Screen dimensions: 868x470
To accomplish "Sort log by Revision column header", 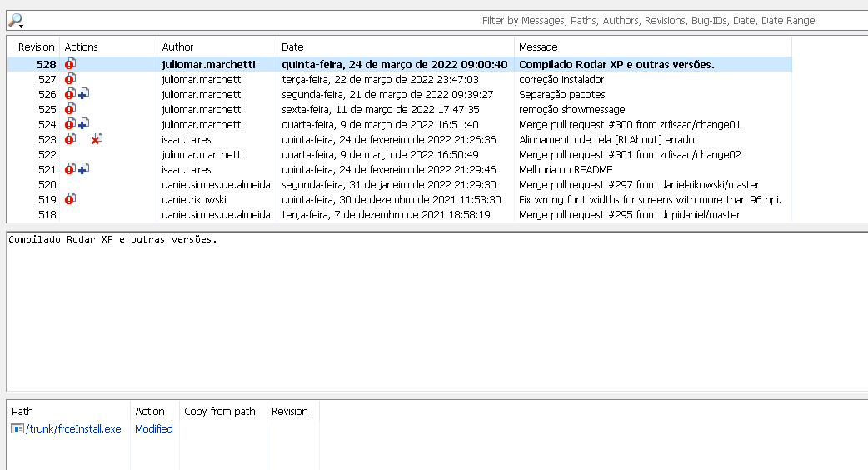I will [x=34, y=47].
